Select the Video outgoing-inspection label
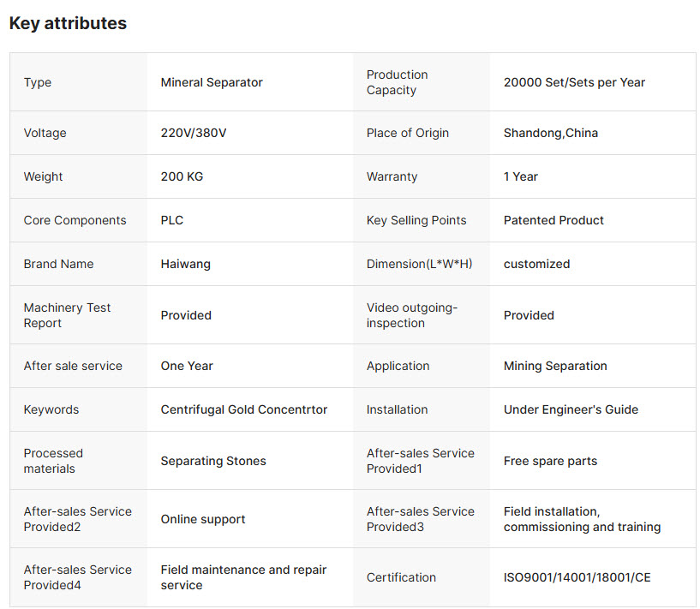The width and height of the screenshot is (700, 609). pos(412,315)
